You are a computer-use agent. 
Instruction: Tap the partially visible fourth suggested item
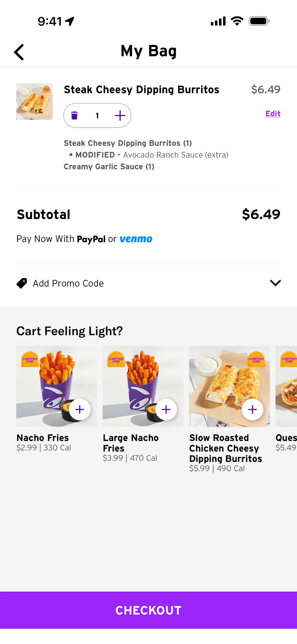tap(286, 386)
